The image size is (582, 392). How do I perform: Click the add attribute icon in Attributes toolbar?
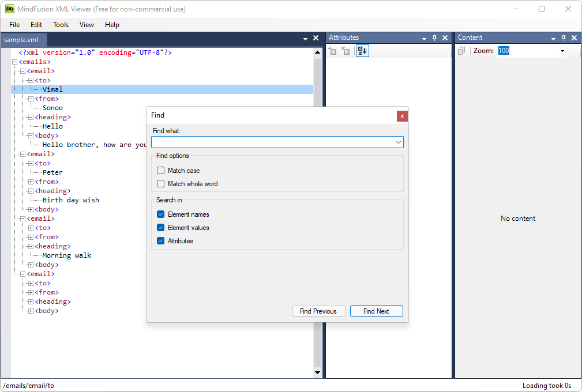pos(333,51)
